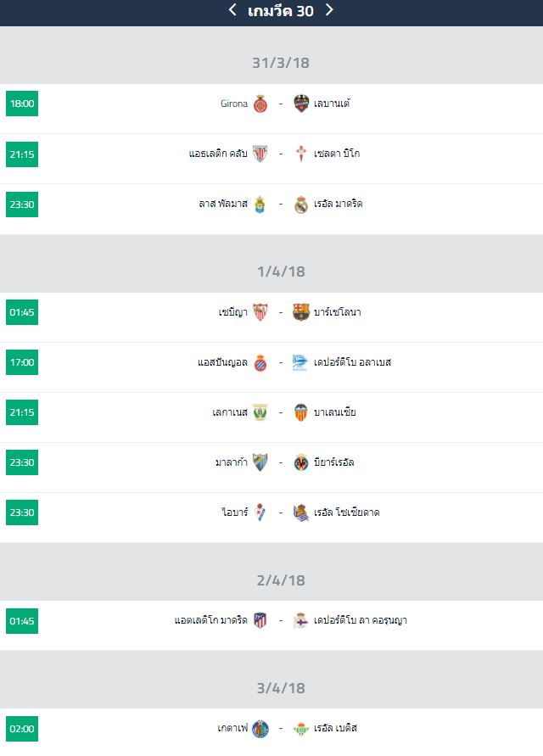543x756 pixels.
Task: Go to previous gameweek with left chevron
Action: pyautogui.click(x=232, y=10)
